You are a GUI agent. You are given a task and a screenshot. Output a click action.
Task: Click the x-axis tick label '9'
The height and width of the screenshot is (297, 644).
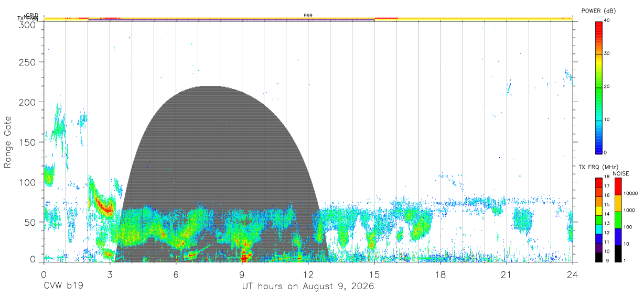coord(242,274)
